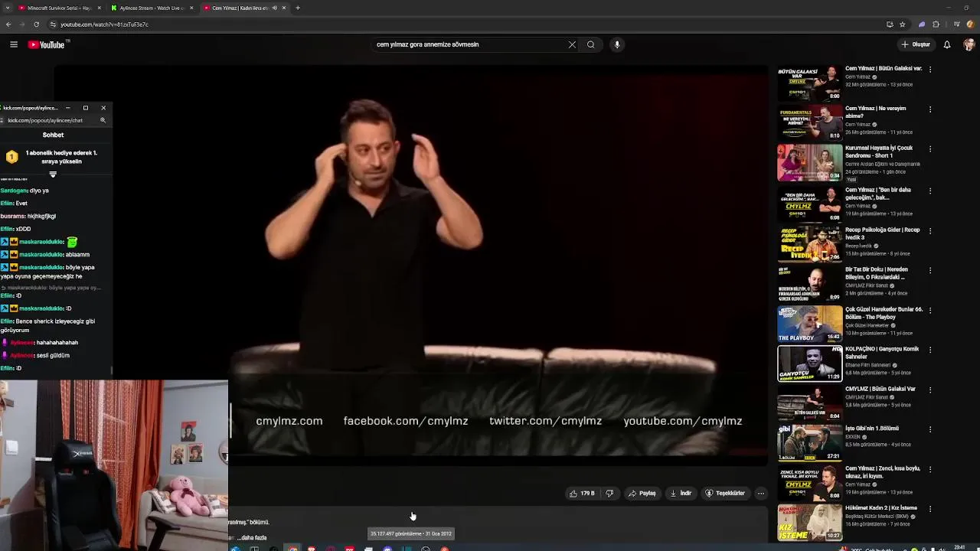Click the Oluştur create button
Image resolution: width=980 pixels, height=551 pixels.
point(916,44)
